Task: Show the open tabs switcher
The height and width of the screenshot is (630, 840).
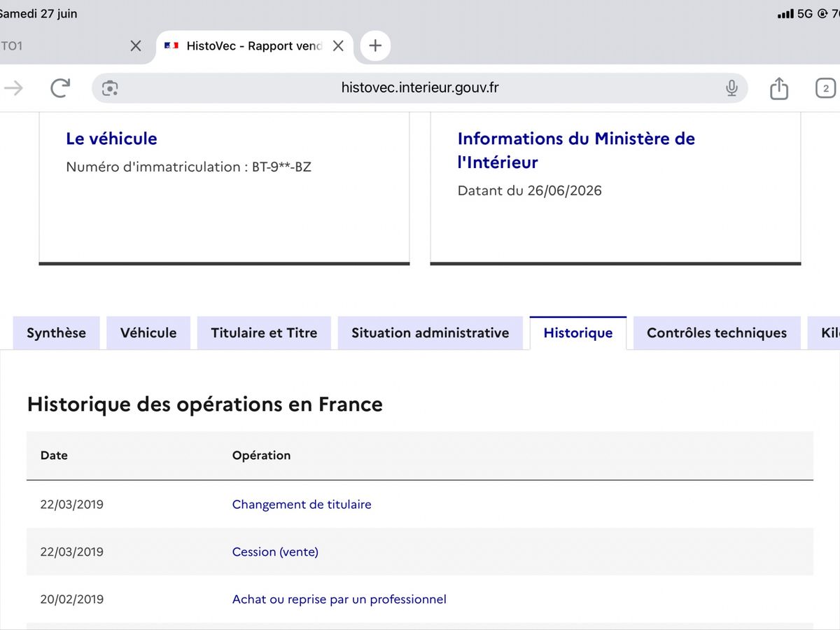Action: (x=825, y=88)
